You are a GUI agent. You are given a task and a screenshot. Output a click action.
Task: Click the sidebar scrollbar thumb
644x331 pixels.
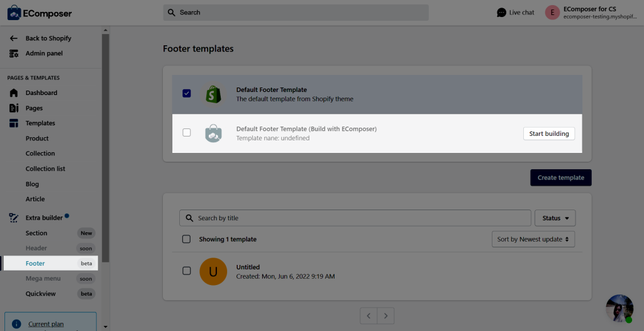coord(106,148)
